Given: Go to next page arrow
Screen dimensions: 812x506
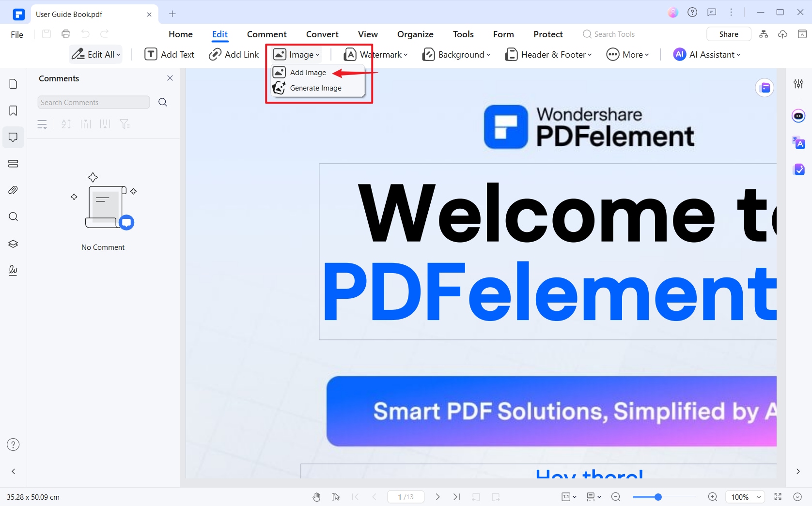Looking at the screenshot, I should (x=437, y=497).
